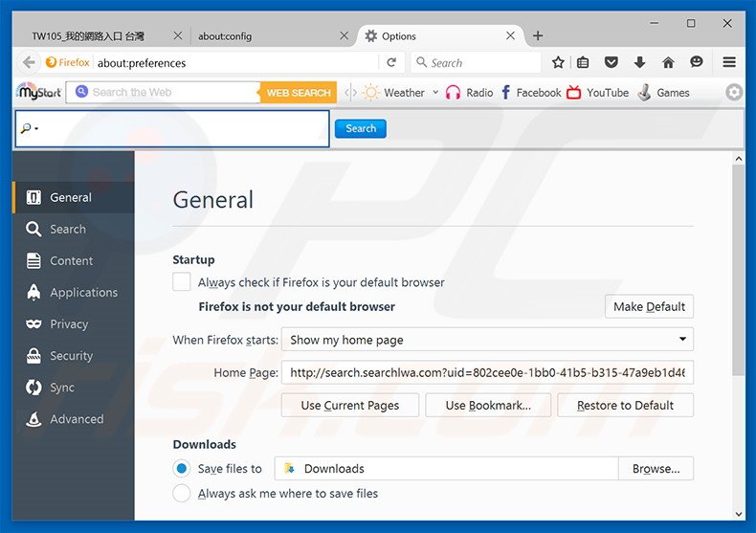
Task: Toggle Always check if Firefox is default browser
Action: click(x=181, y=282)
